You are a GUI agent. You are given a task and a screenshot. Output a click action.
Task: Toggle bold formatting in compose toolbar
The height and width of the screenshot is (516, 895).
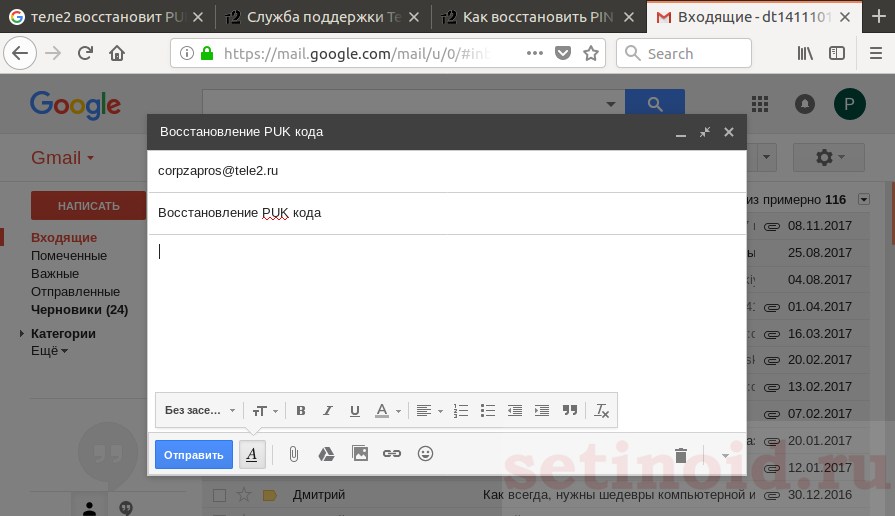301,410
